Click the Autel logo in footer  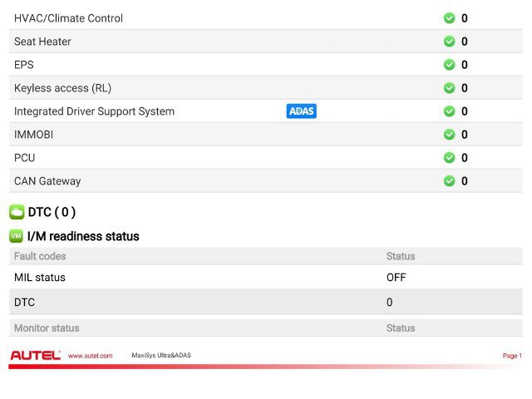(x=35, y=355)
